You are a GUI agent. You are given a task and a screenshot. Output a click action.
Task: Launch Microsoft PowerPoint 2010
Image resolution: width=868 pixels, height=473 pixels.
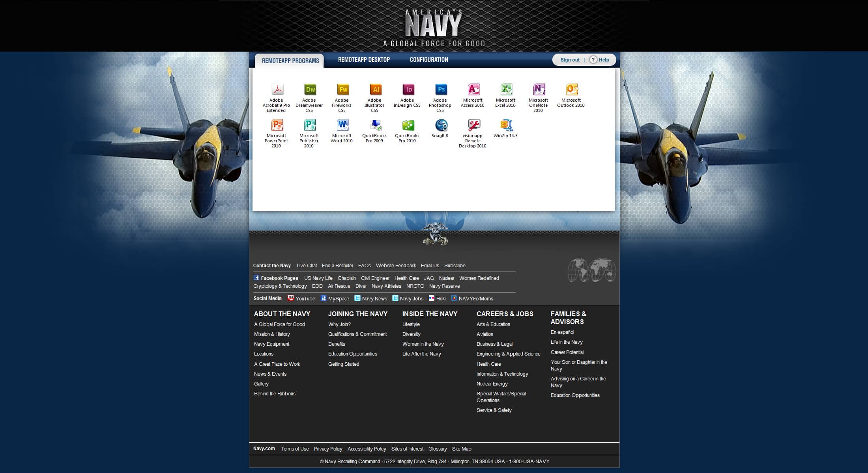point(277,134)
